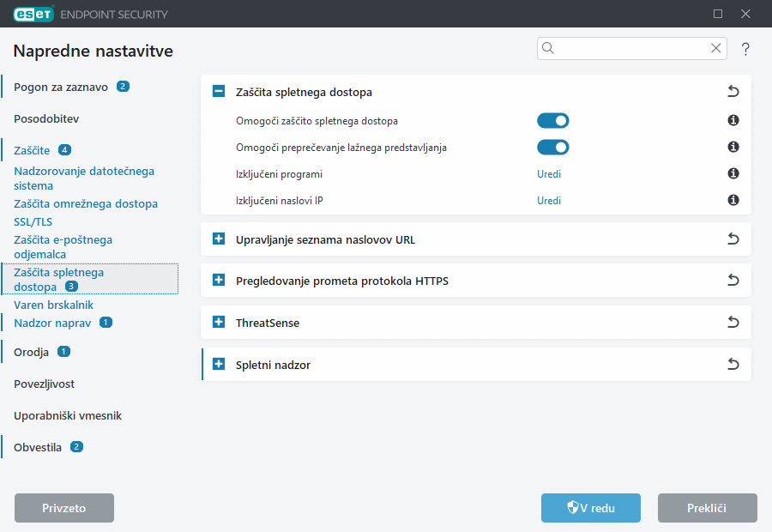The width and height of the screenshot is (772, 532).
Task: Clear the search box with the X icon
Action: [715, 49]
